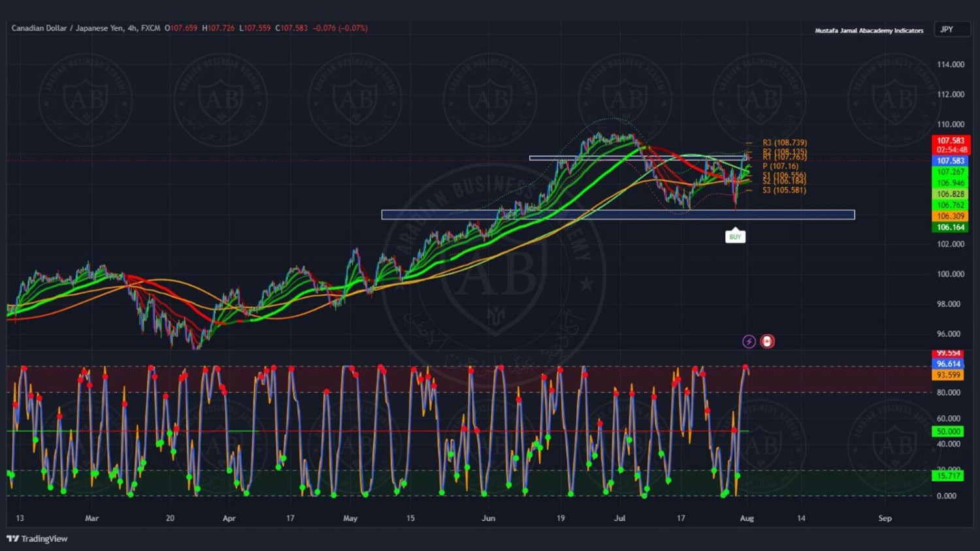Image resolution: width=980 pixels, height=551 pixels.
Task: Click the 19 date on time axis
Action: pos(561,518)
